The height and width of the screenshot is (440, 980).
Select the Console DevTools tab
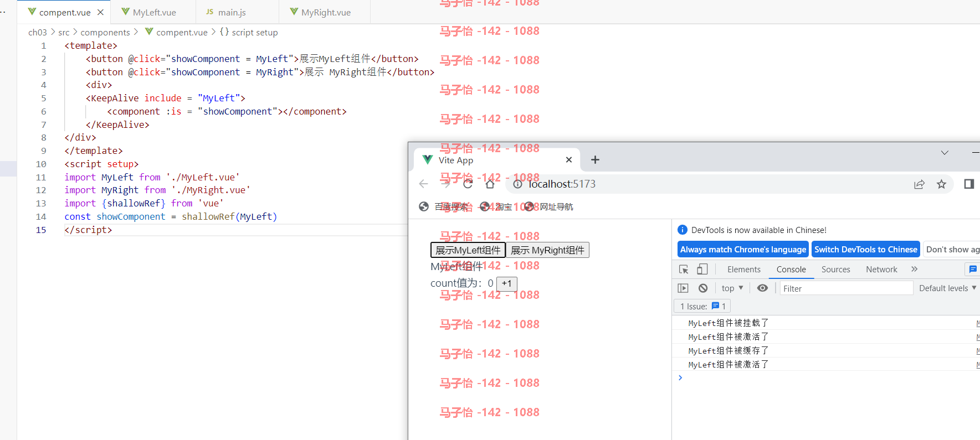click(791, 270)
